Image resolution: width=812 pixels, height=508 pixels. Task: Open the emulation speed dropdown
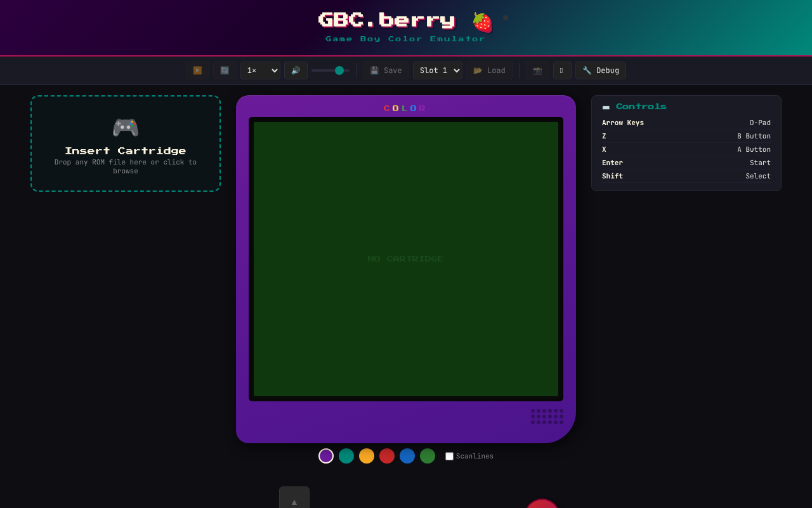(260, 70)
